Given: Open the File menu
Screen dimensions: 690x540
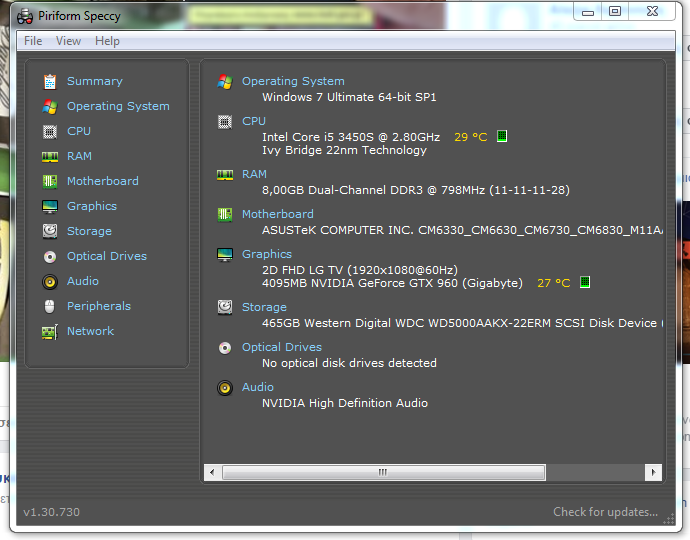Looking at the screenshot, I should (x=33, y=41).
